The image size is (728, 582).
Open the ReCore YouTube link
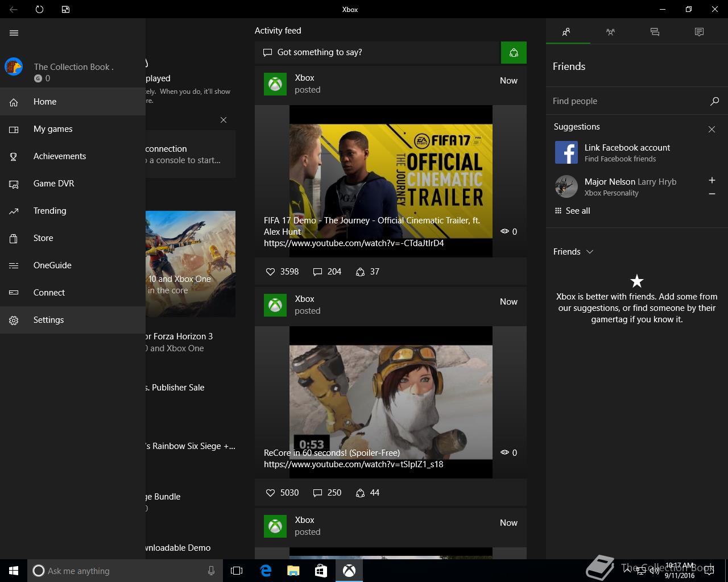click(x=353, y=464)
